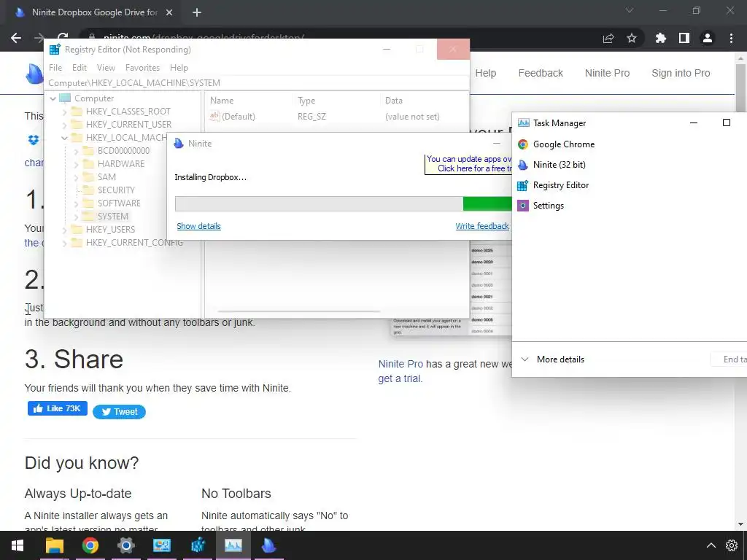Viewport: 747px width, 560px height.
Task: Click the Type column header in Registry Editor
Action: coord(336,101)
